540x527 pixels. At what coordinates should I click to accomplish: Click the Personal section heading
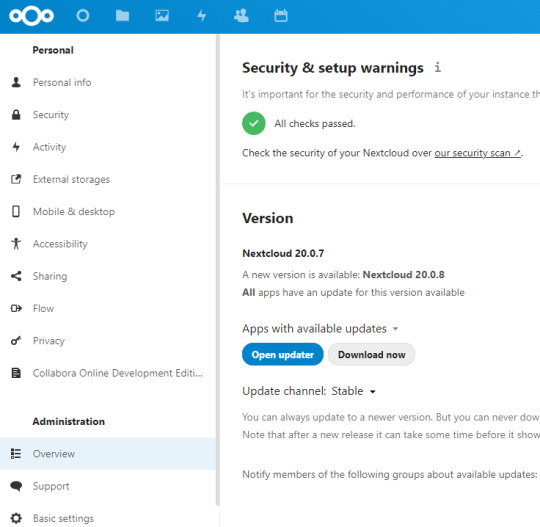[53, 50]
